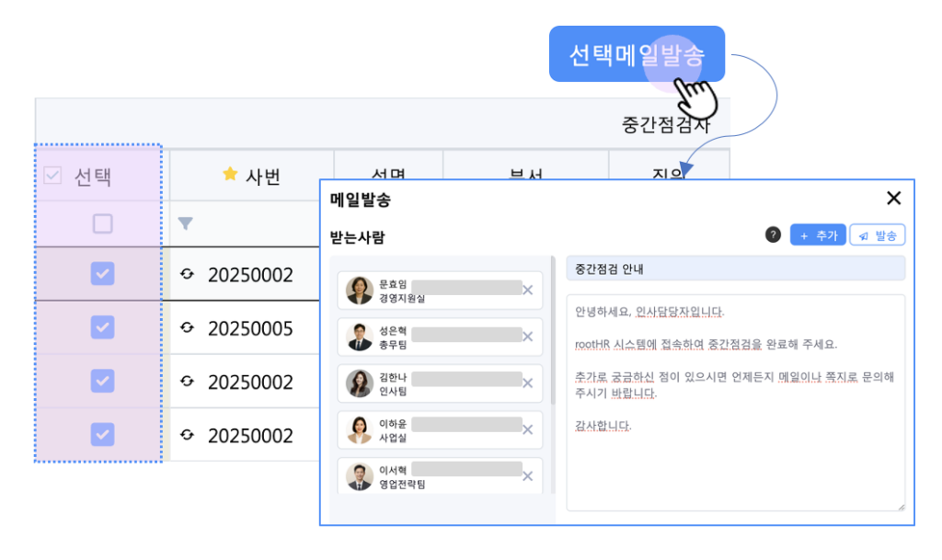Remove recipient 문효임 with the X icon
The width and height of the screenshot is (942, 560).
(528, 291)
